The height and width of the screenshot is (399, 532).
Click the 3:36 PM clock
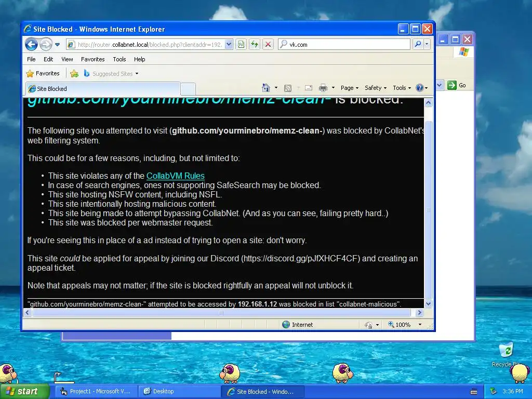click(x=513, y=392)
